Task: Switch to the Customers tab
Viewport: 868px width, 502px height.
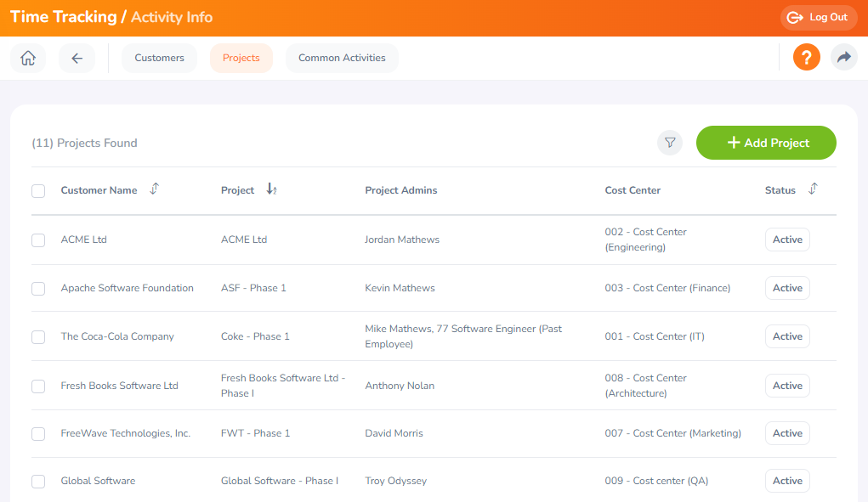Action: [x=160, y=58]
